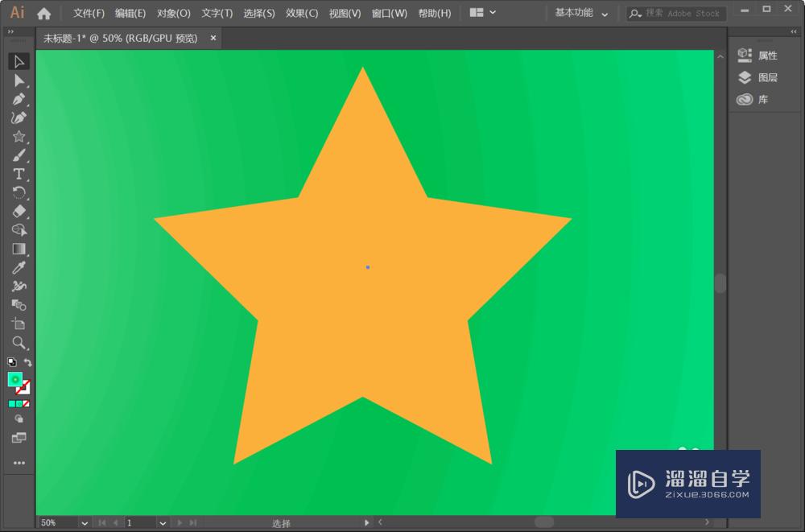Click the 搜索 Adobe Stock search field
The height and width of the screenshot is (532, 805).
click(675, 14)
